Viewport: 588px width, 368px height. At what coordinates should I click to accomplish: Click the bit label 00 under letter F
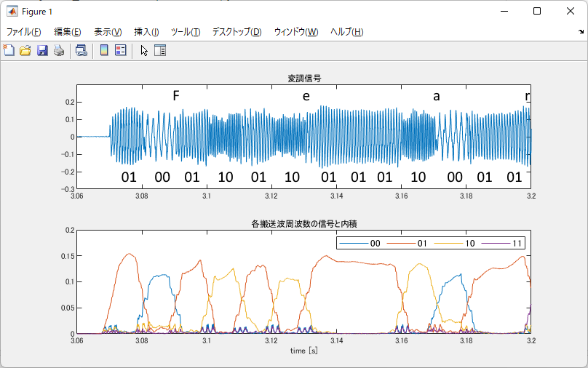[162, 177]
